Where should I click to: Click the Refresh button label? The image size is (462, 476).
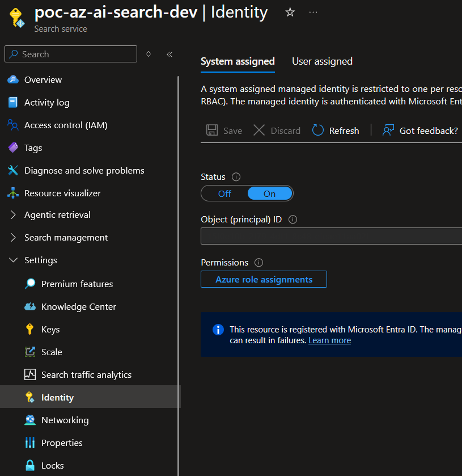point(344,130)
